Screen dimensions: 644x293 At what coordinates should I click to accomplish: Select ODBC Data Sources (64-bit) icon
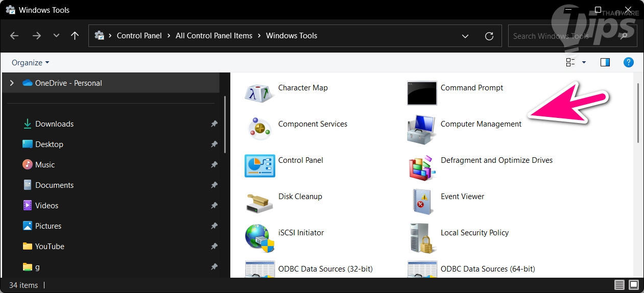[x=422, y=270]
